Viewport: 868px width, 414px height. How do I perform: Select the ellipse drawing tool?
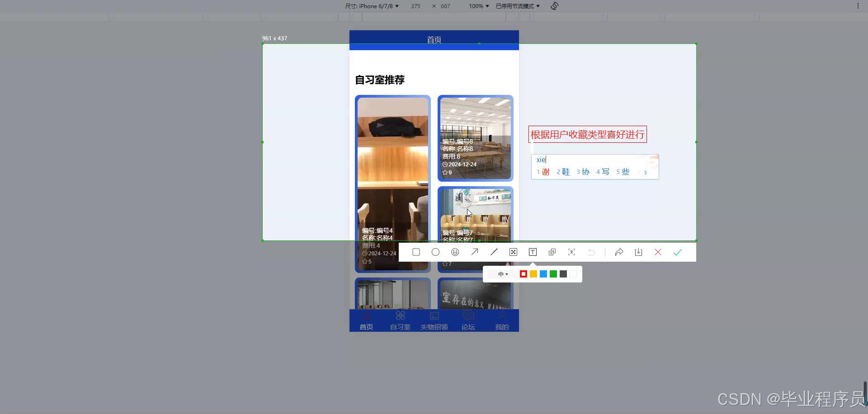[435, 252]
